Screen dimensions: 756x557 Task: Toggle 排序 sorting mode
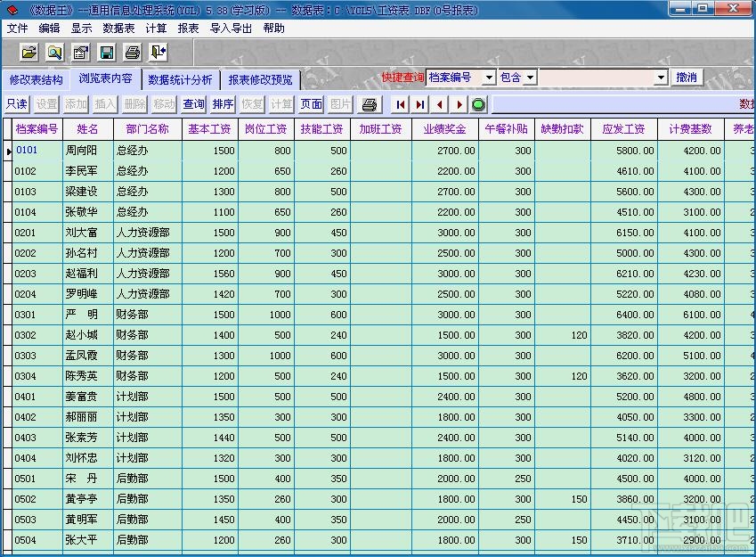pyautogui.click(x=222, y=103)
